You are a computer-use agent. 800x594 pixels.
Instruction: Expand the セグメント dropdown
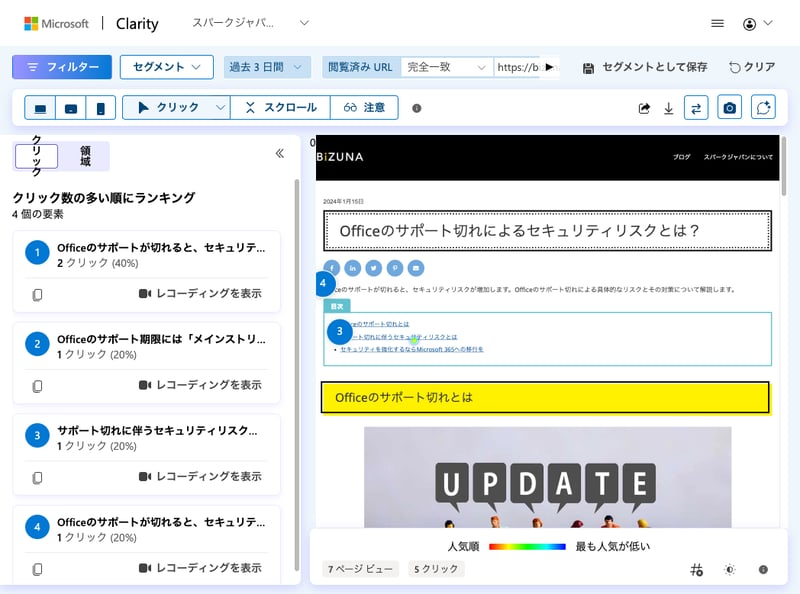point(167,67)
